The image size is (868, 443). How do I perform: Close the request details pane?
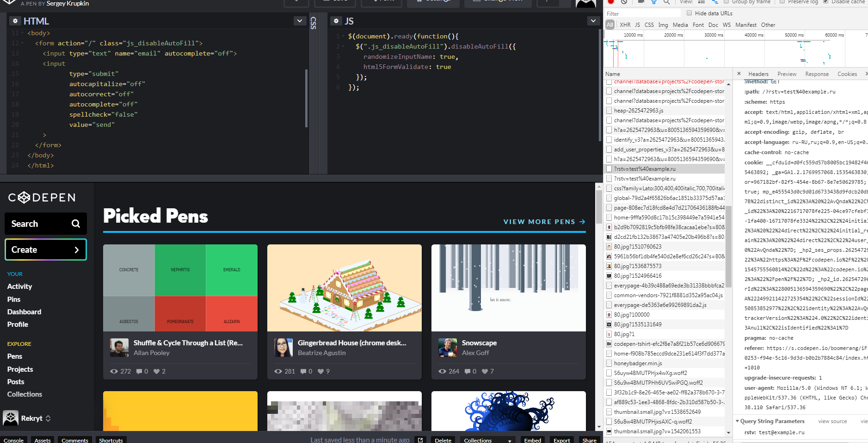tap(739, 74)
